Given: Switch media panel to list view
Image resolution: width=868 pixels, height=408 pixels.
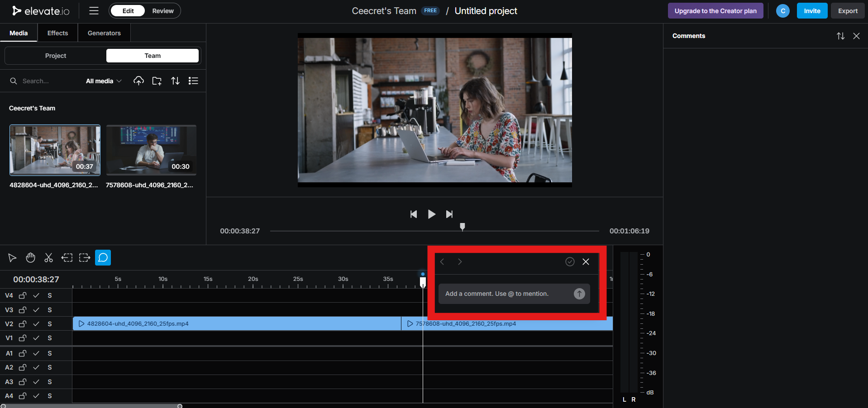Looking at the screenshot, I should click(193, 81).
